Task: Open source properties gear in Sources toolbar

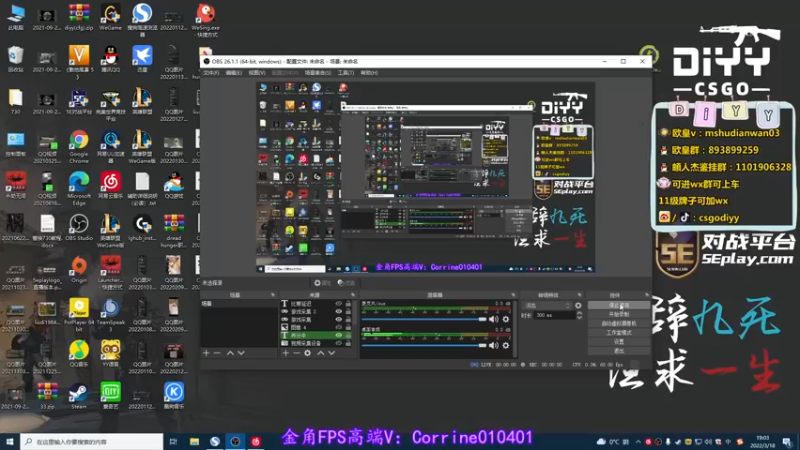Action: (307, 353)
